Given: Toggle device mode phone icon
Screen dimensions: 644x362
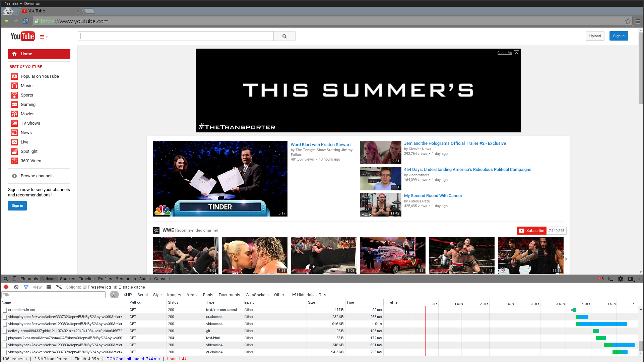Looking at the screenshot, I should point(14,279).
